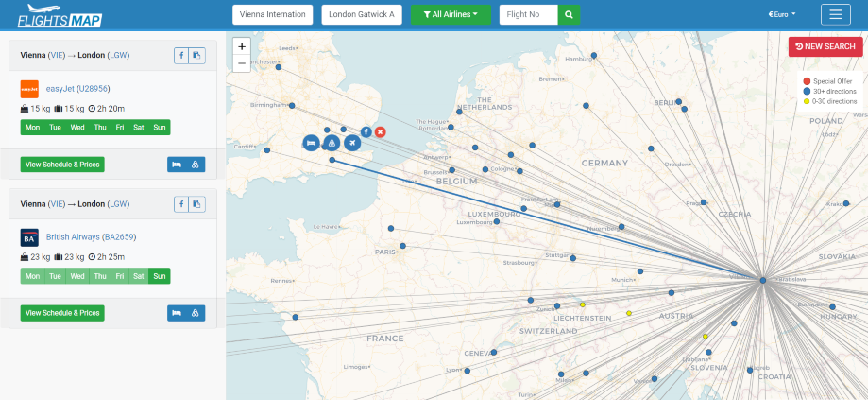
Task: Toggle Thu in easyJet flight days
Action: [x=100, y=128]
